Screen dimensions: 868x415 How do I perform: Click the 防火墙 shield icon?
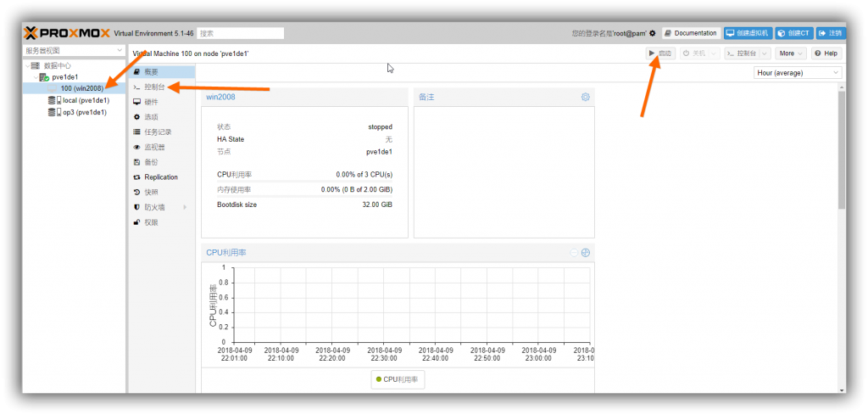tap(136, 207)
